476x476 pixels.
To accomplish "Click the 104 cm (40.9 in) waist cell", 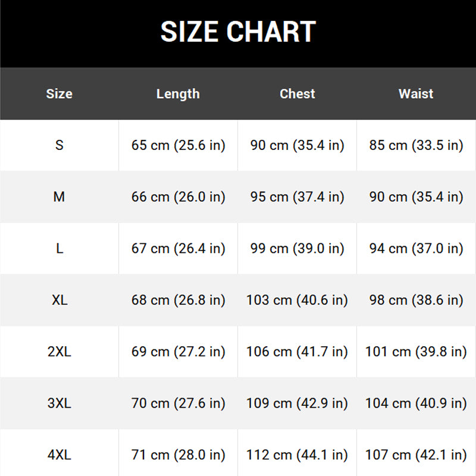I will coord(416,403).
